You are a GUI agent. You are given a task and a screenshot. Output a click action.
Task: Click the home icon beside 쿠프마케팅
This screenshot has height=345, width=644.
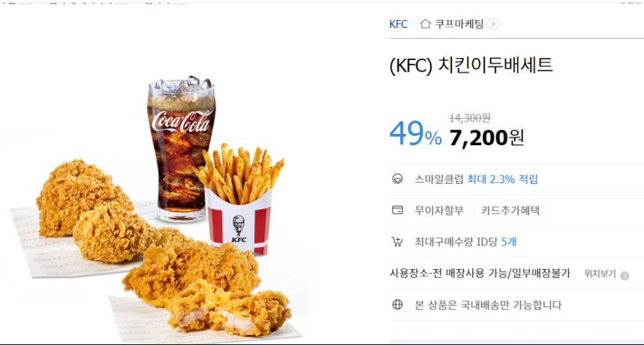pyautogui.click(x=426, y=24)
